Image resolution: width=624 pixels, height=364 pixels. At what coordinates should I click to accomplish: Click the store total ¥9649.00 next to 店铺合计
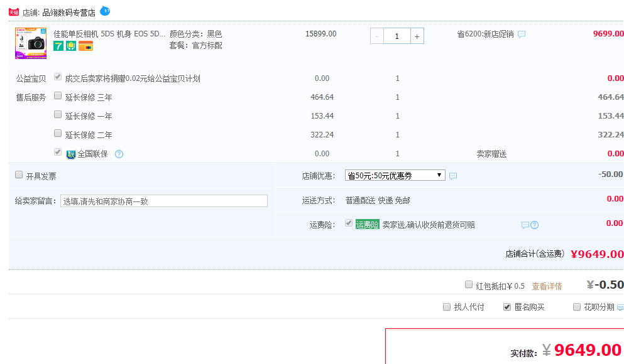click(x=597, y=254)
